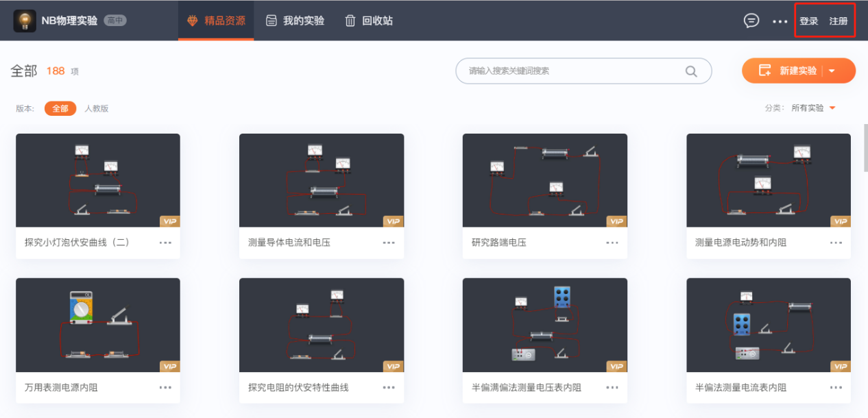The image size is (868, 418).
Task: Click the 登录 button
Action: coord(808,21)
